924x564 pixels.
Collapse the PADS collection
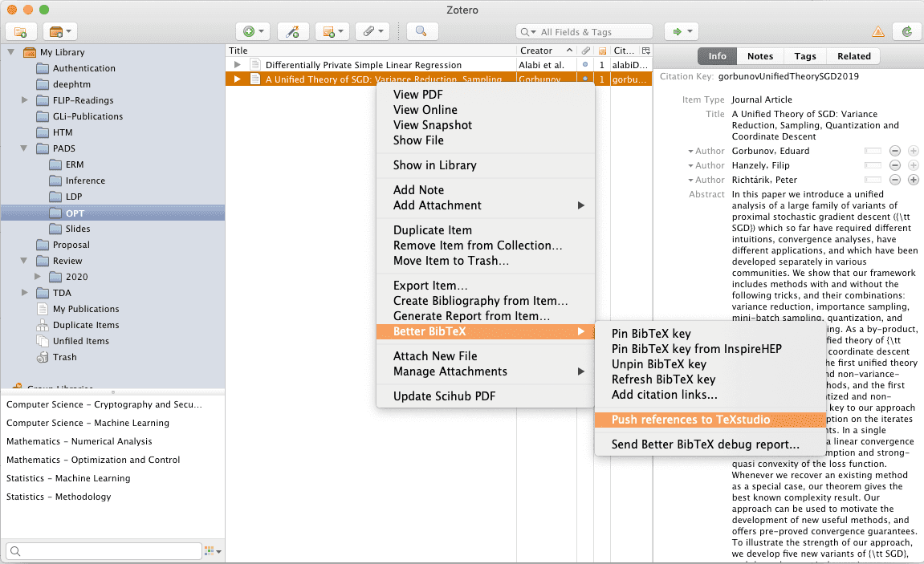(24, 148)
